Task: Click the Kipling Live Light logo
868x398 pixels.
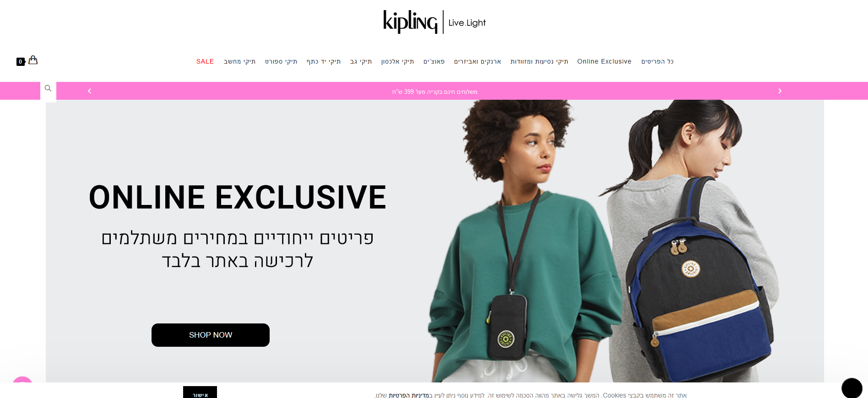Action: click(x=434, y=22)
